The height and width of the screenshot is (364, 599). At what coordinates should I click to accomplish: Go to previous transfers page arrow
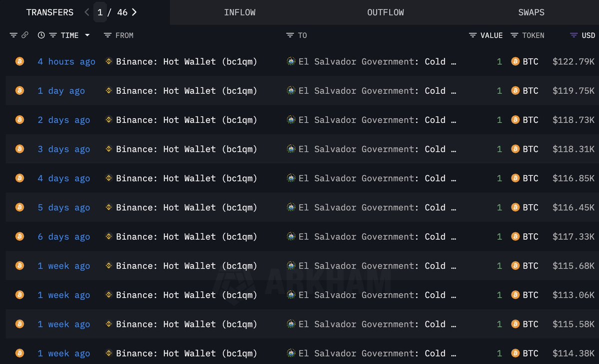pos(87,12)
